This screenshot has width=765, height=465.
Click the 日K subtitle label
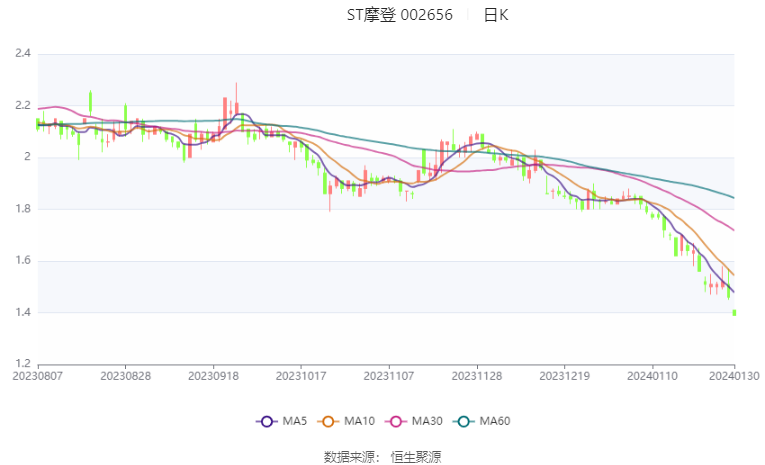point(496,15)
